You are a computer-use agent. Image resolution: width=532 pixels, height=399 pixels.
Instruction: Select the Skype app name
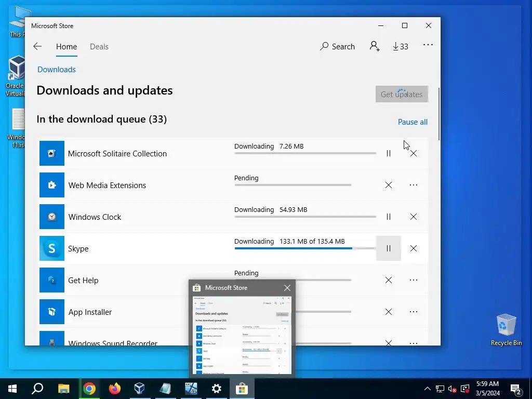[78, 249]
